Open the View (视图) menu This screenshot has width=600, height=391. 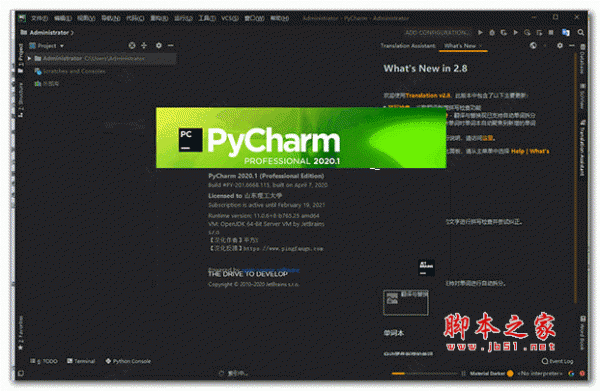(86, 18)
